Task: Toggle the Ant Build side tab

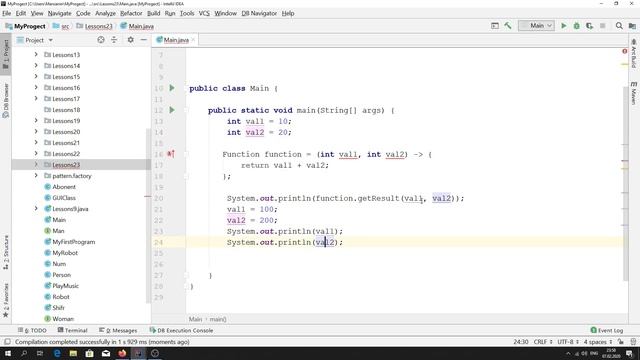Action: [x=634, y=54]
